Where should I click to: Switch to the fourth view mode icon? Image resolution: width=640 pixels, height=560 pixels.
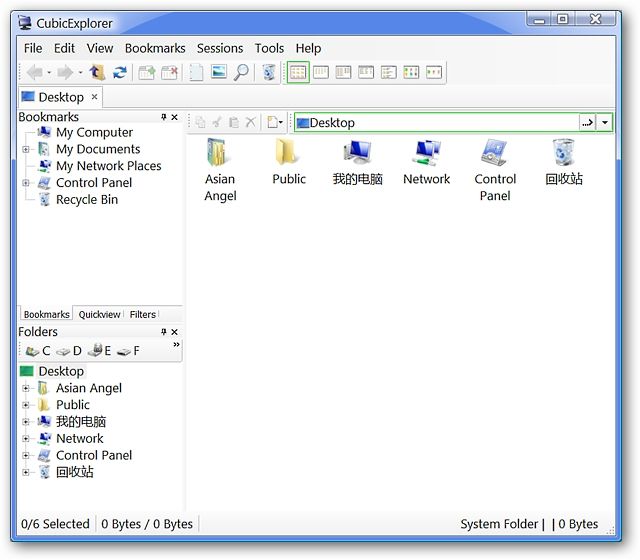(x=366, y=73)
